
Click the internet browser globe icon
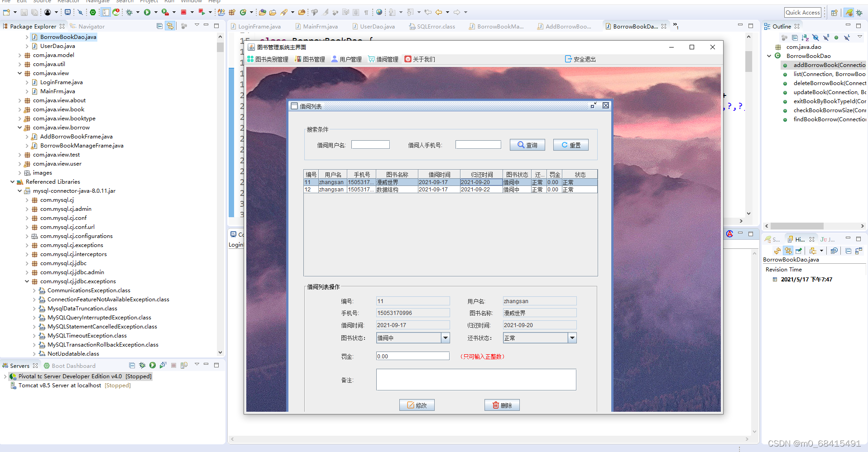(379, 12)
